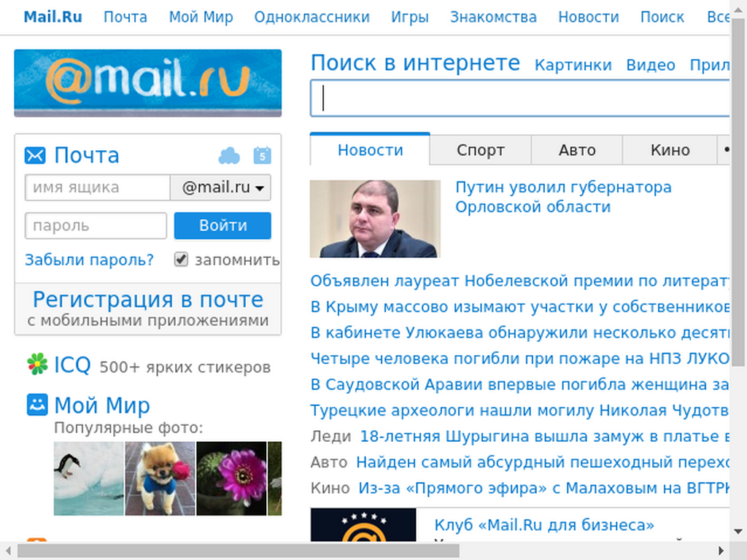Click the scroll right arrow
This screenshot has height=560, width=747.
point(721,551)
